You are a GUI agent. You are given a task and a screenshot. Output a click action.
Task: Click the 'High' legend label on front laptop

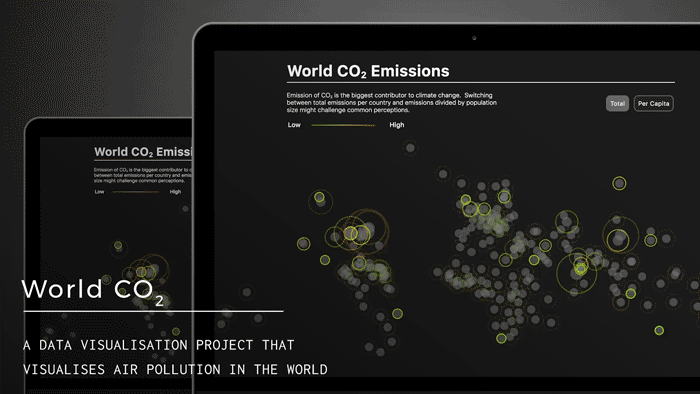(396, 125)
